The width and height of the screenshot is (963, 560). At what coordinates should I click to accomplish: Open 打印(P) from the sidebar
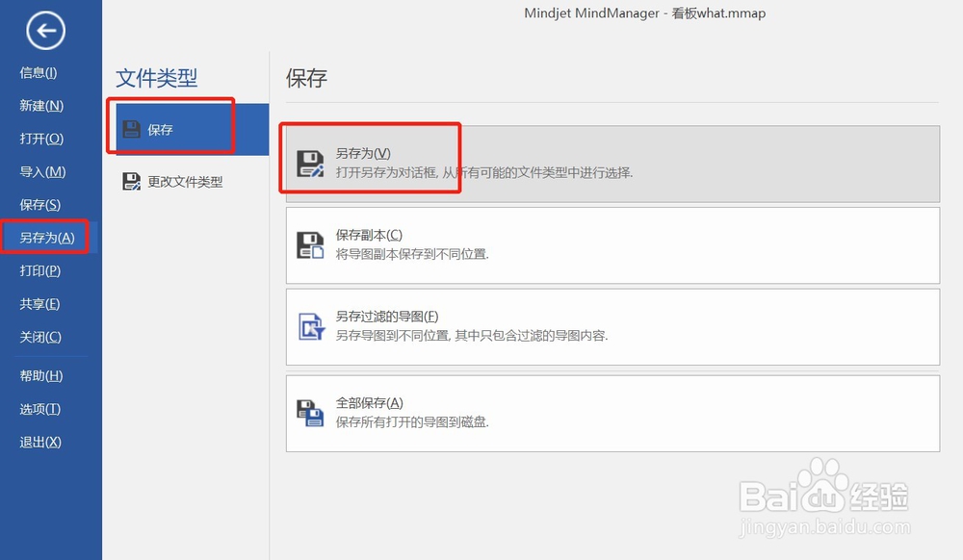click(39, 271)
